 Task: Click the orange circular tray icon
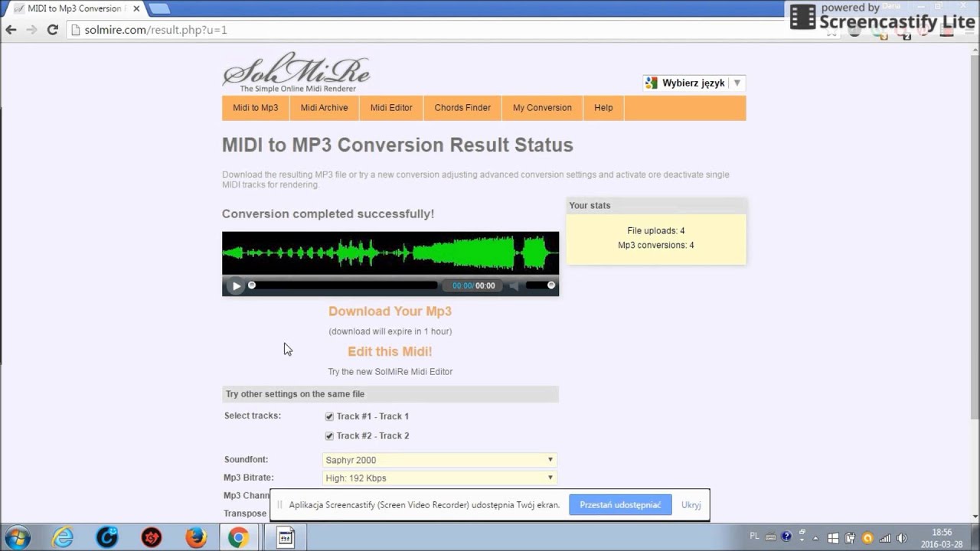pos(867,537)
